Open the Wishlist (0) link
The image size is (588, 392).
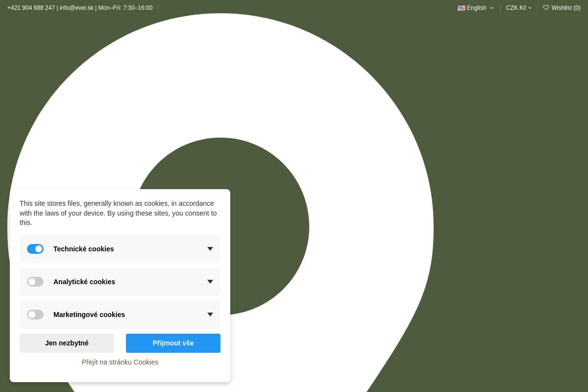pyautogui.click(x=562, y=8)
